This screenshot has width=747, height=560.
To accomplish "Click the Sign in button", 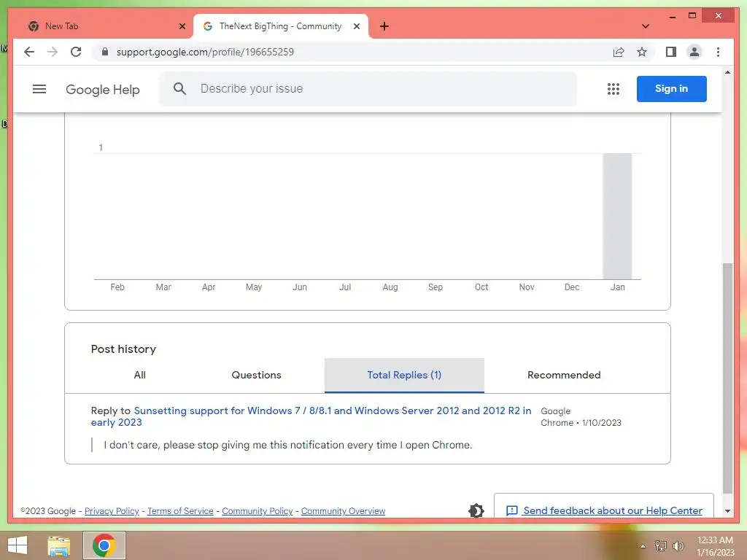I will coord(671,88).
